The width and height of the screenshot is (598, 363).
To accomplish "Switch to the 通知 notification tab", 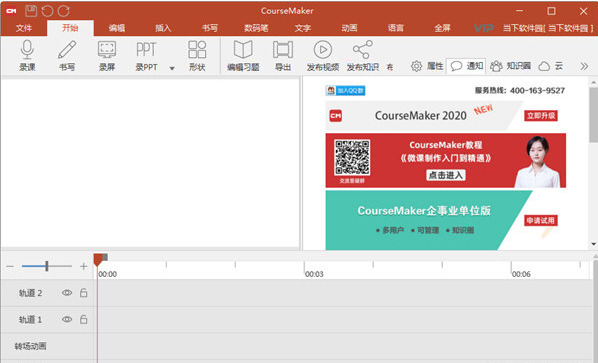I will point(466,66).
